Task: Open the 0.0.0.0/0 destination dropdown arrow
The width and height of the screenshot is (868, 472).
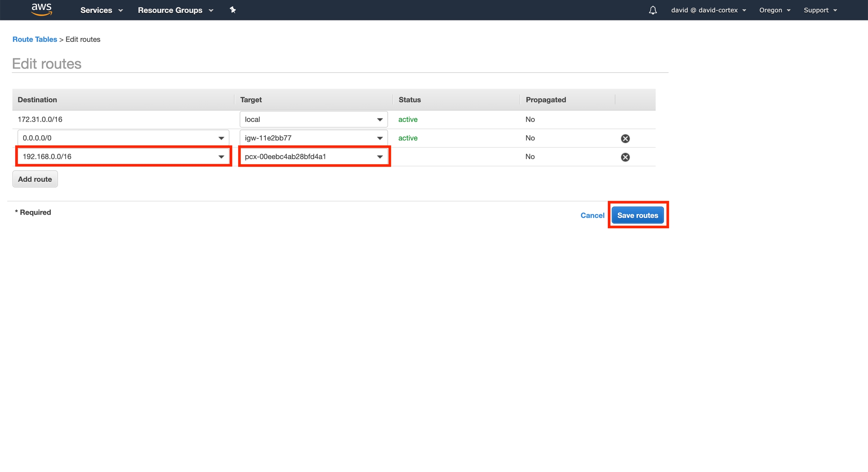Action: [221, 138]
